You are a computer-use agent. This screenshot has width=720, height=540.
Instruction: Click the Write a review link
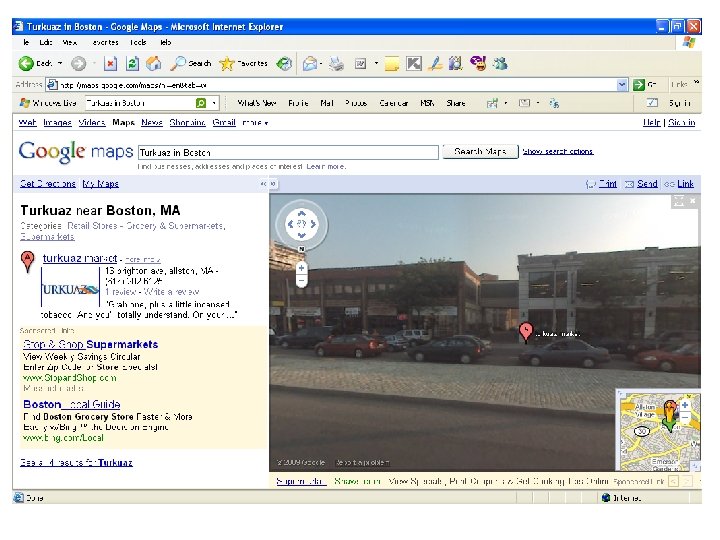pyautogui.click(x=172, y=292)
